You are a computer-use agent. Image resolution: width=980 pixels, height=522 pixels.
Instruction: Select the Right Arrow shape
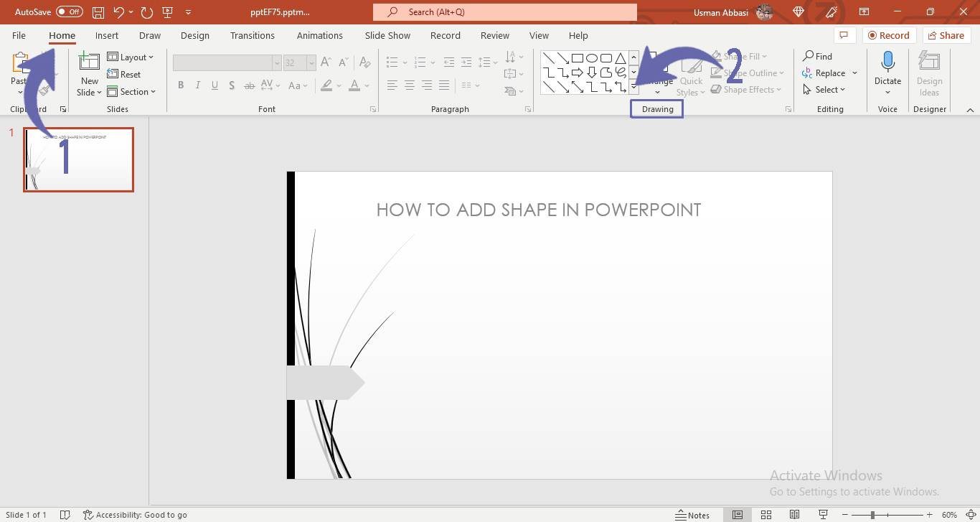tap(578, 73)
